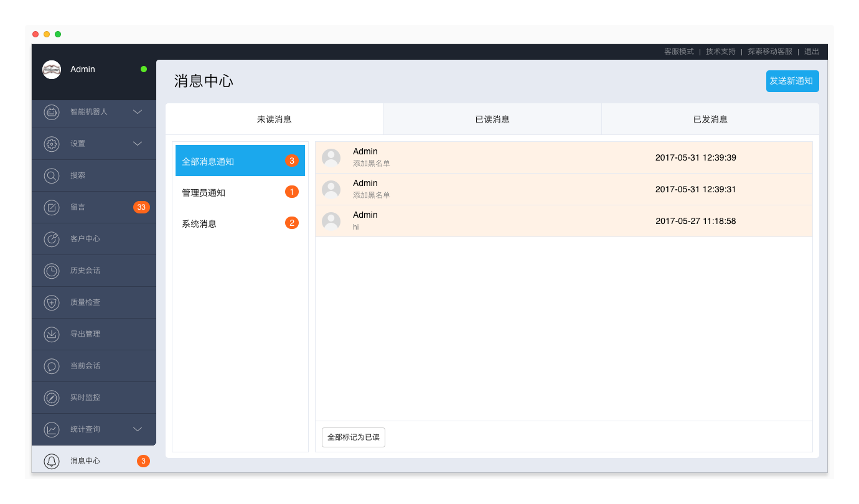Click the badge 2 on 系统消息
The width and height of the screenshot is (859, 504).
(x=292, y=223)
